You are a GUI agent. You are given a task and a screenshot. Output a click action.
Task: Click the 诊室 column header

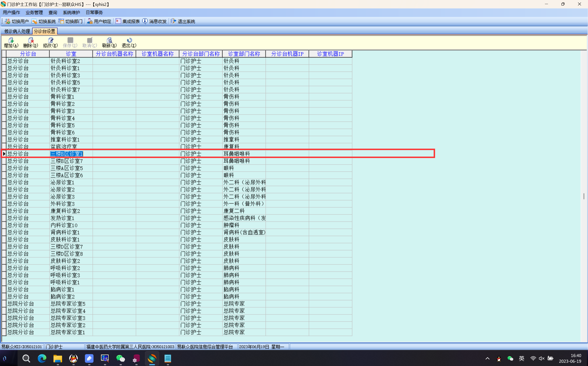pyautogui.click(x=71, y=54)
